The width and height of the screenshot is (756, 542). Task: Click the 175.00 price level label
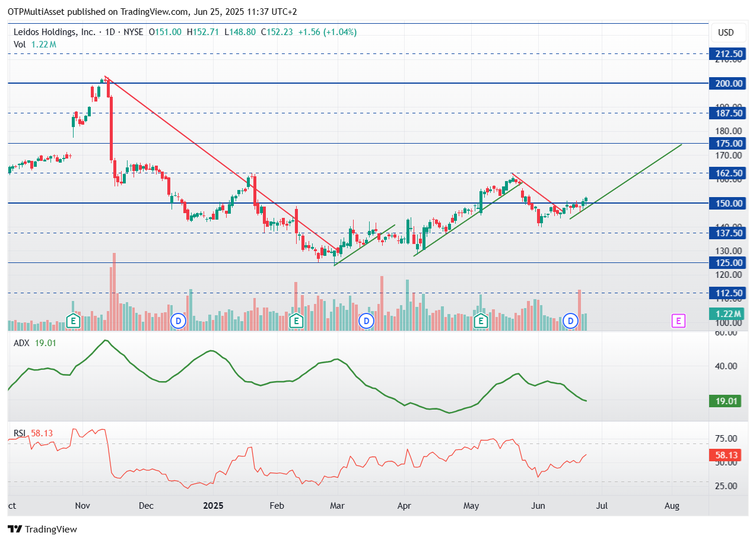(727, 143)
